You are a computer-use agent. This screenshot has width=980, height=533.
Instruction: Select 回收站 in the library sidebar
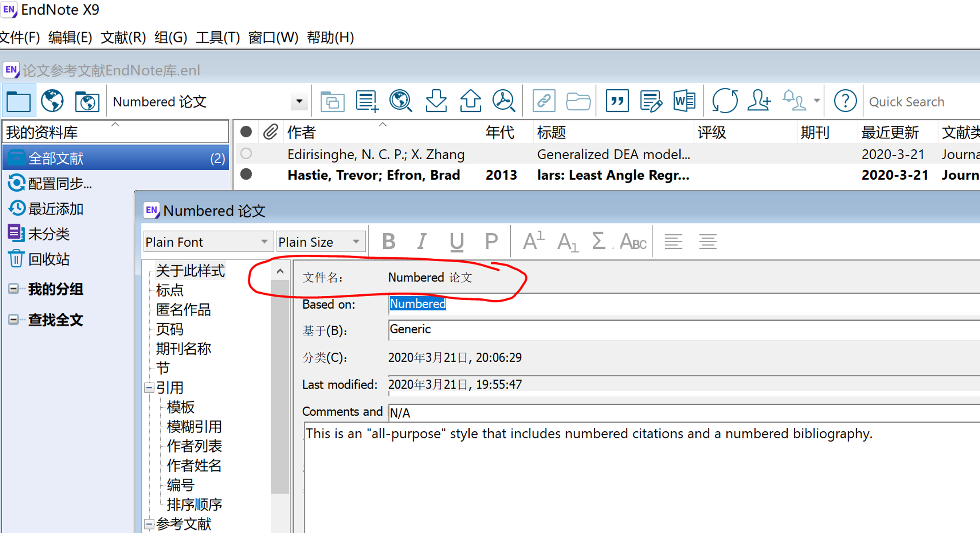[49, 259]
